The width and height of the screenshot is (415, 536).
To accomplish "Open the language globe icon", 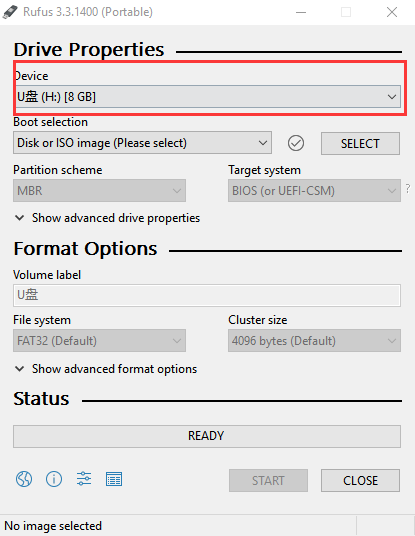I will (x=24, y=479).
